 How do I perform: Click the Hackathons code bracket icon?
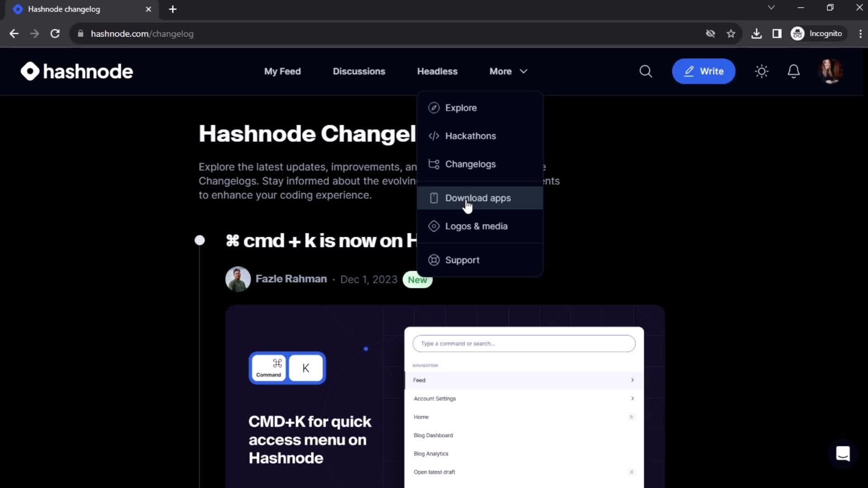(434, 136)
